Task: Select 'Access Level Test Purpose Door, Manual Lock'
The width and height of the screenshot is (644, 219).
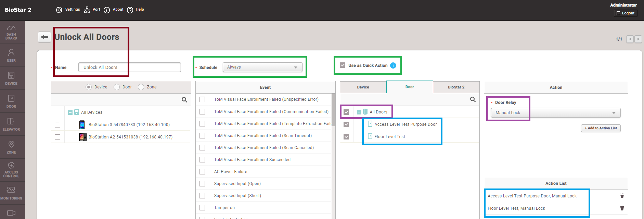Action: (532, 196)
